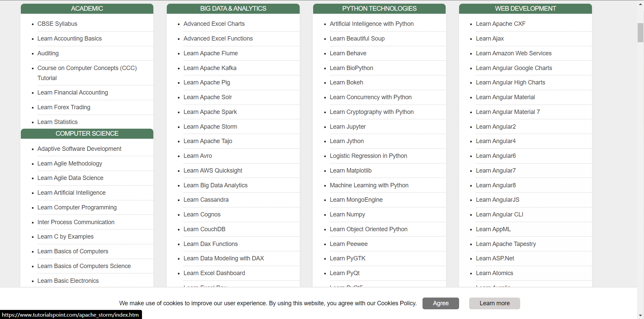Open Learn Statistics link
Viewport: 644px width, 319px height.
[x=57, y=122]
